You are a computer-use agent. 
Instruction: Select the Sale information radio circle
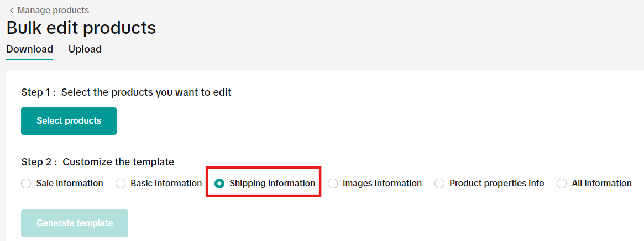coord(26,184)
